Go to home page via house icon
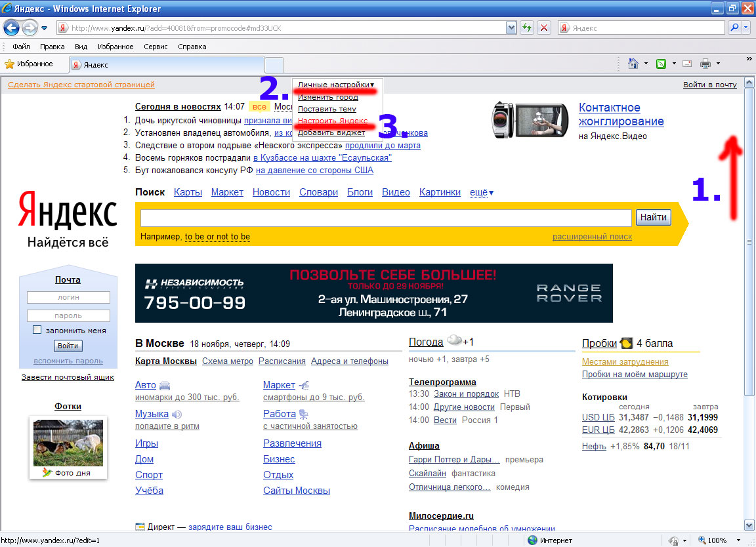 pos(633,64)
